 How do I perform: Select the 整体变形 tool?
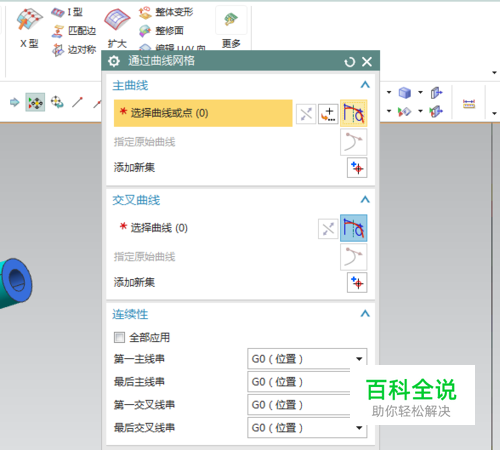(166, 12)
